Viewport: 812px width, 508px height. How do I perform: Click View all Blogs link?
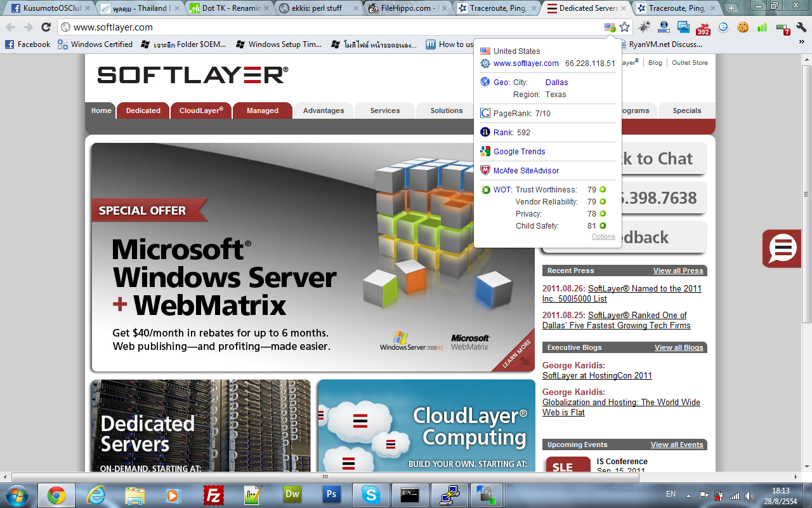tap(679, 347)
